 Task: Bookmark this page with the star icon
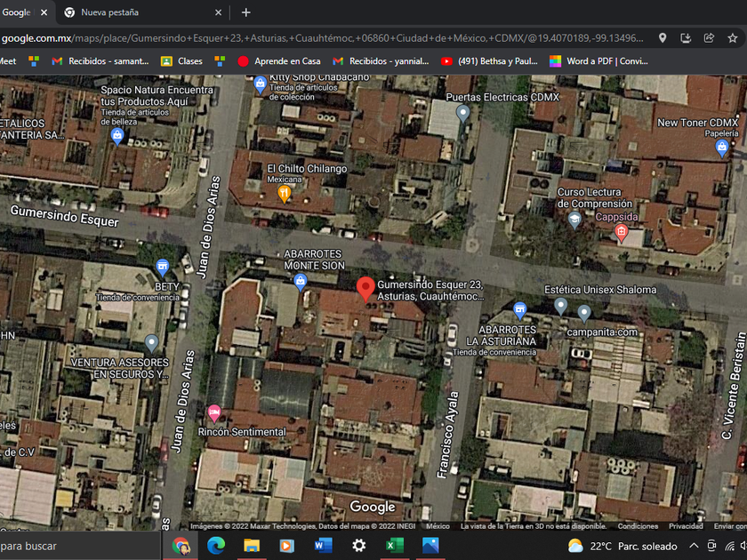coord(733,38)
